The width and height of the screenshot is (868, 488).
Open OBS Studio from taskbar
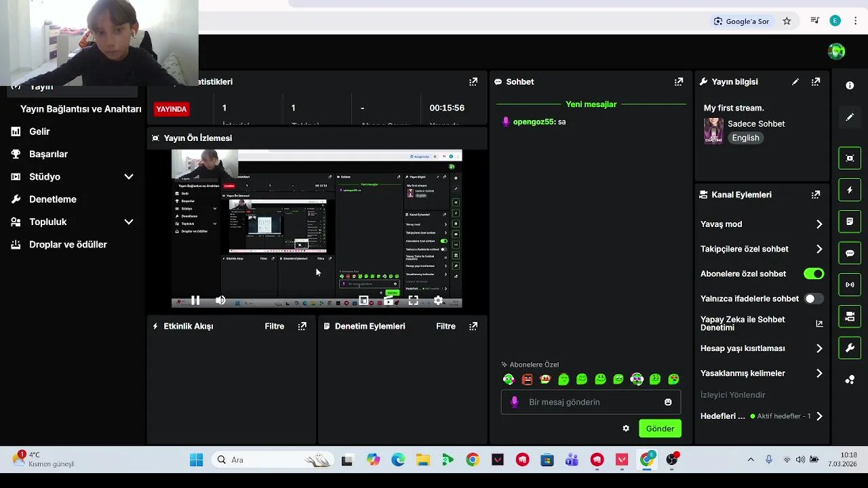(x=671, y=460)
